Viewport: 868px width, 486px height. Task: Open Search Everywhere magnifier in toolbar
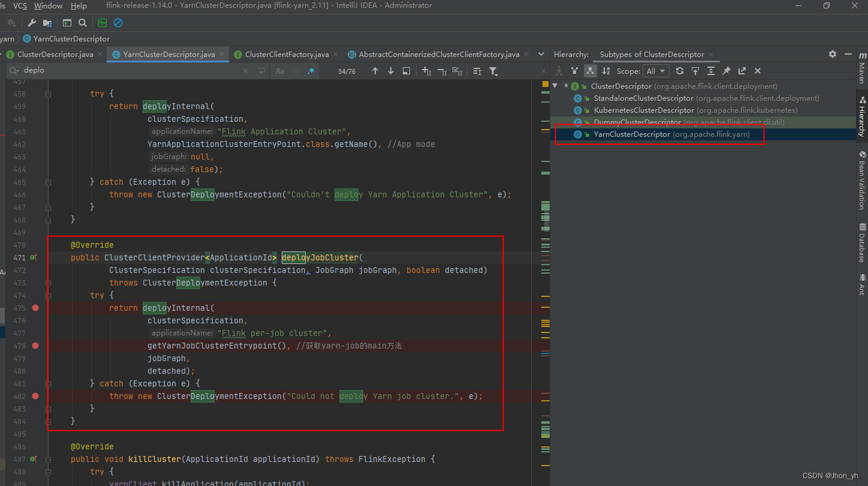83,23
